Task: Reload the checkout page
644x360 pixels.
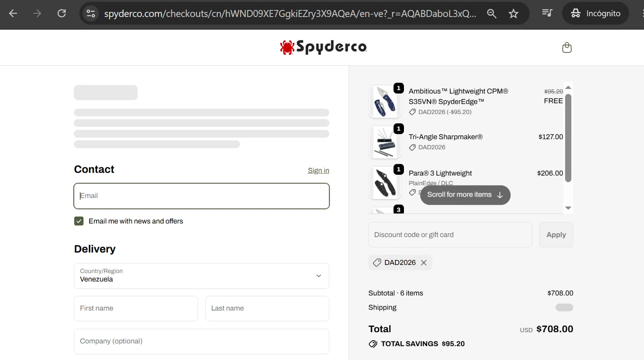Action: click(62, 13)
